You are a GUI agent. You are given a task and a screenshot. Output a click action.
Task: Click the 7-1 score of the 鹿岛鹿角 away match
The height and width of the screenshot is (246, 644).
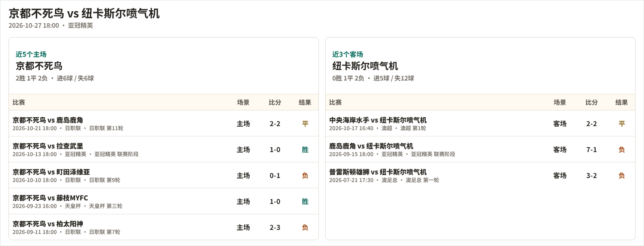tap(592, 149)
